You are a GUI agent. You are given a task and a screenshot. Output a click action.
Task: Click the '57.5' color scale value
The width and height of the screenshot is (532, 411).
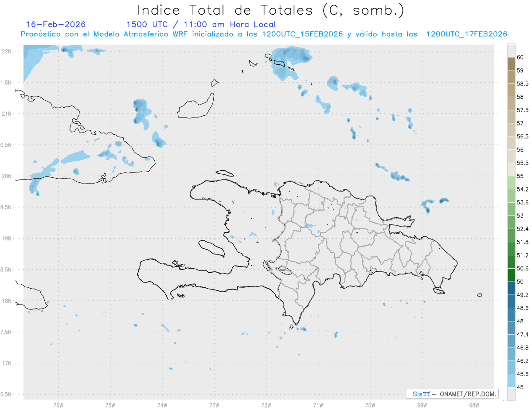[522, 110]
